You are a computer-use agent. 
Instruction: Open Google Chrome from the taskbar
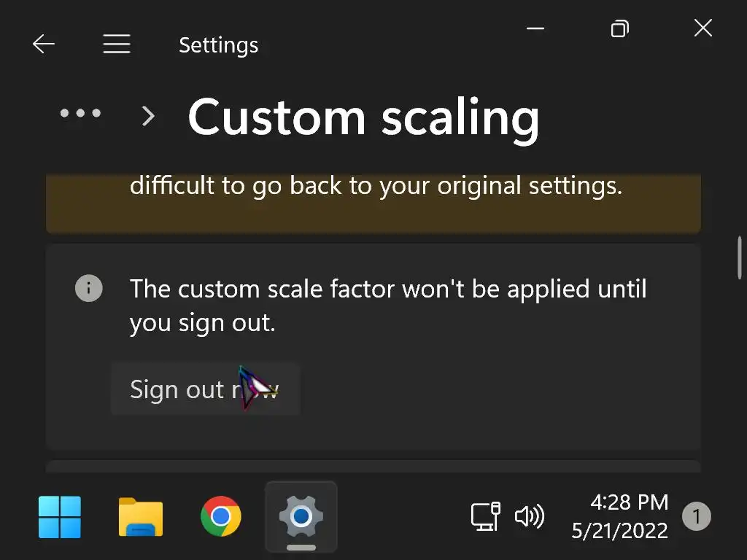221,517
